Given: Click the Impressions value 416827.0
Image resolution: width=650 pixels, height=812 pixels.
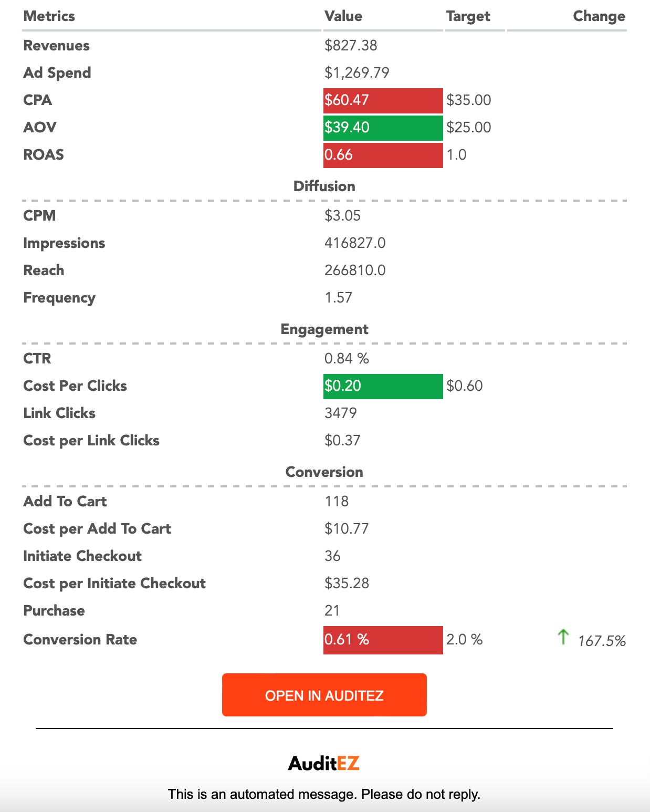Looking at the screenshot, I should 355,243.
